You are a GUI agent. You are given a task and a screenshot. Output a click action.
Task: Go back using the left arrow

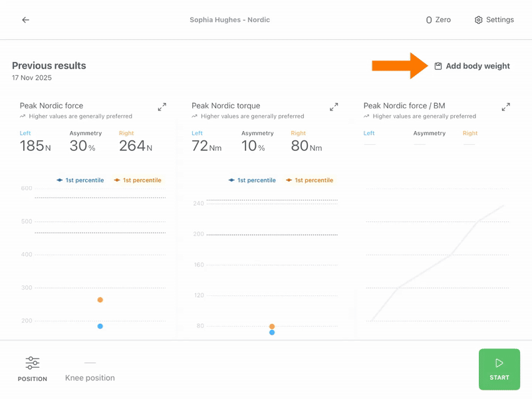(x=25, y=20)
